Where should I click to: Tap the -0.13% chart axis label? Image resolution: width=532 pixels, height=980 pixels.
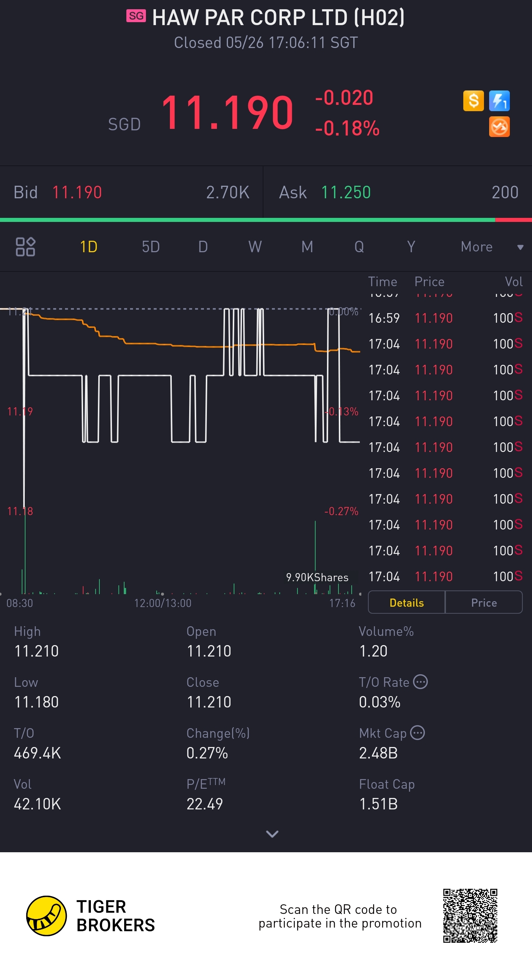(341, 411)
